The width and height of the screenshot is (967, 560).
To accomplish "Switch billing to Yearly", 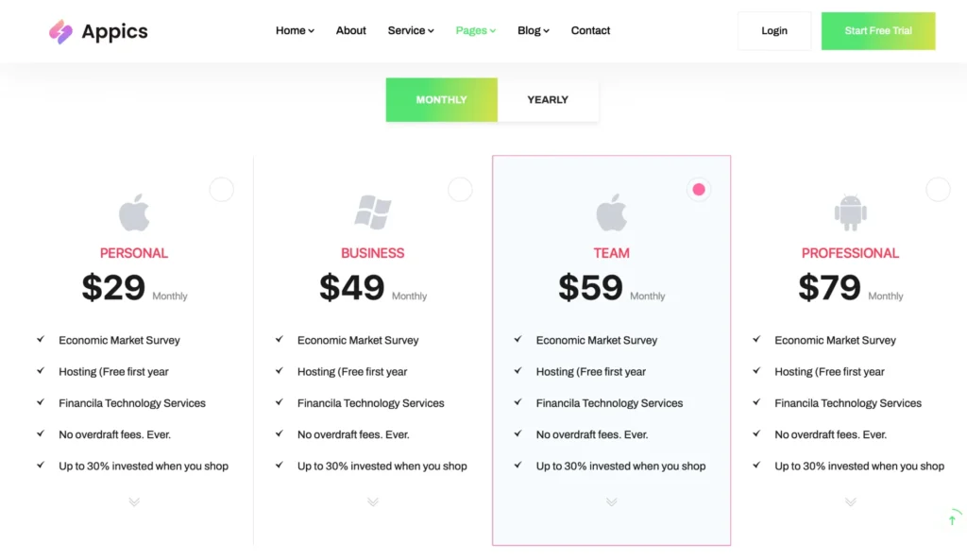I will click(x=548, y=100).
